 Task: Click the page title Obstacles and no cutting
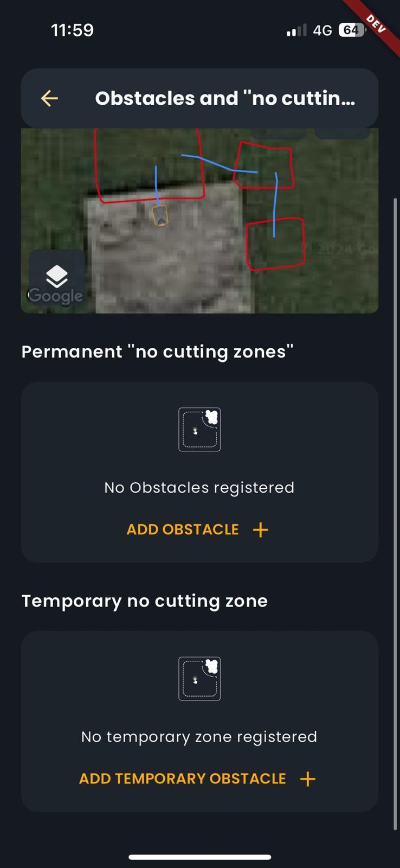click(x=225, y=98)
